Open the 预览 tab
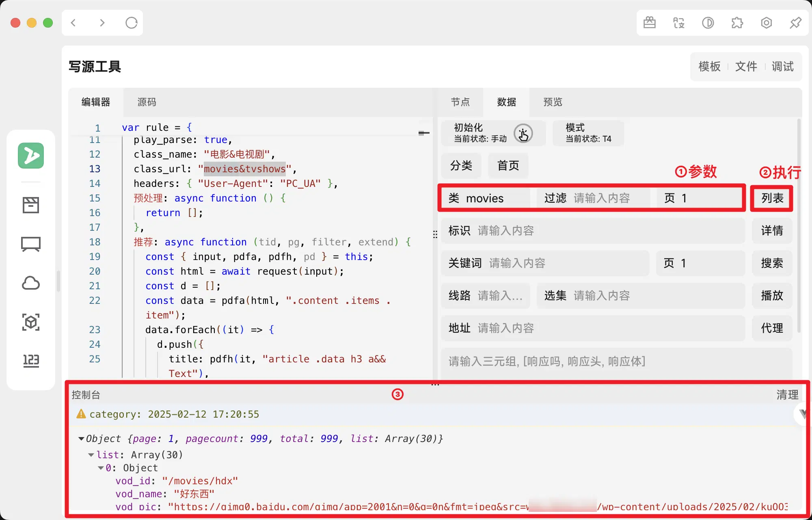This screenshot has width=812, height=520. 553,102
